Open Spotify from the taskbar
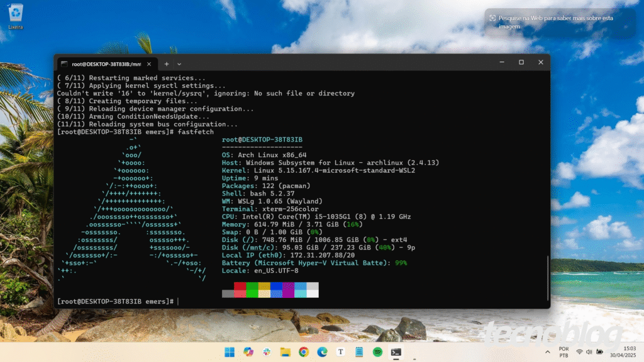Screen dimensions: 644x362 click(x=377, y=352)
